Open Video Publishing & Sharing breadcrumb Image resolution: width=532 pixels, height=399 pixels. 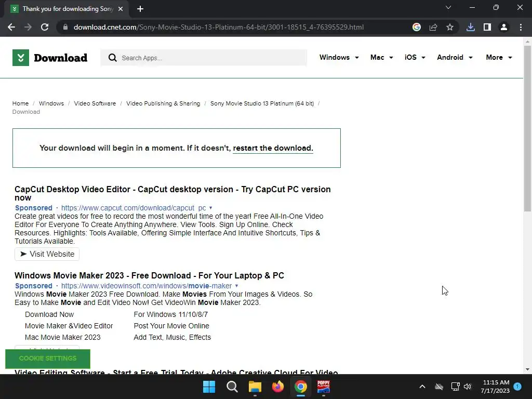coord(163,103)
